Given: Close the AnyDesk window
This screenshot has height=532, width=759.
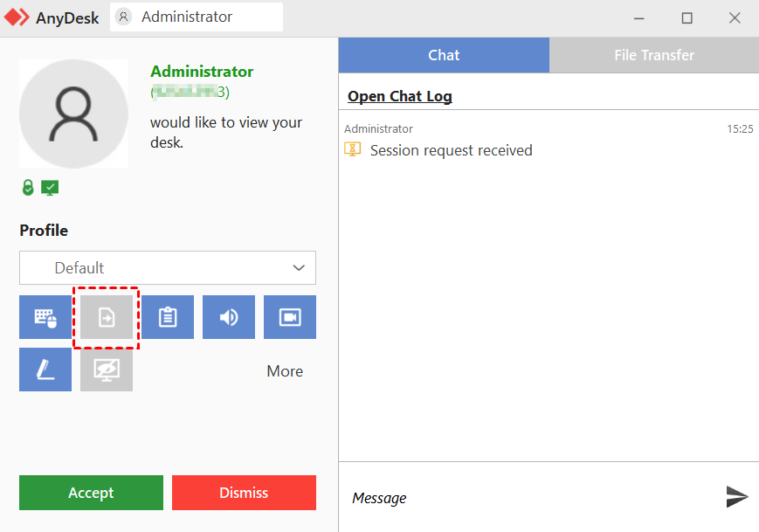Looking at the screenshot, I should coord(735,18).
